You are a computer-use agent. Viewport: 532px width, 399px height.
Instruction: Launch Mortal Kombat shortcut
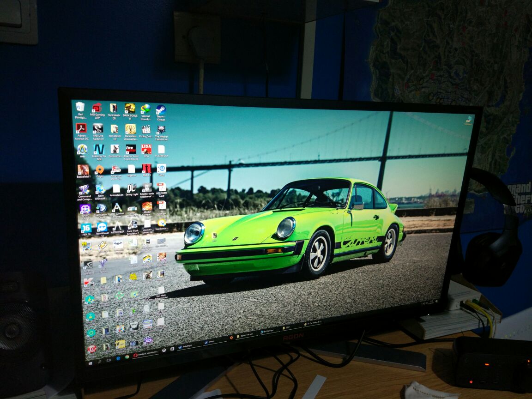click(147, 209)
